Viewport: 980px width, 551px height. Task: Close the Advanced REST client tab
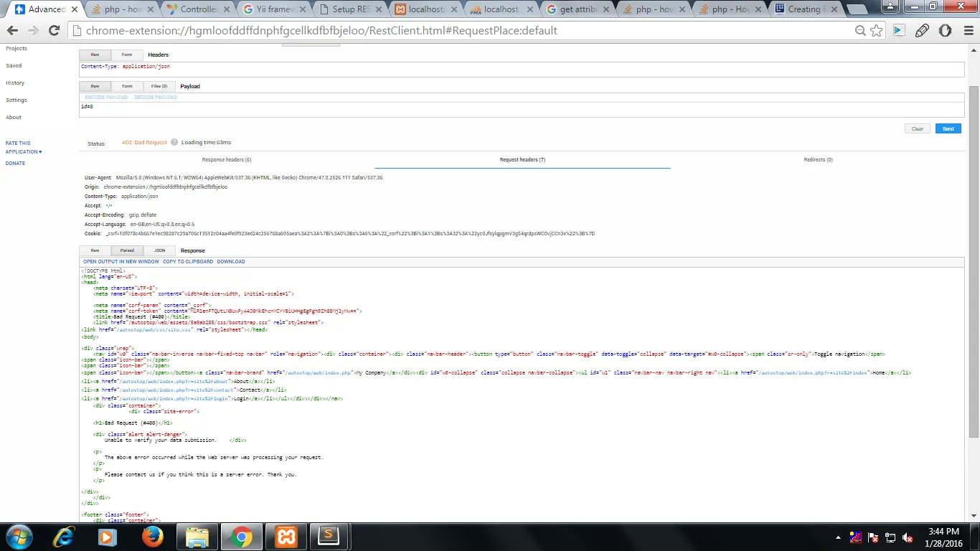(74, 9)
